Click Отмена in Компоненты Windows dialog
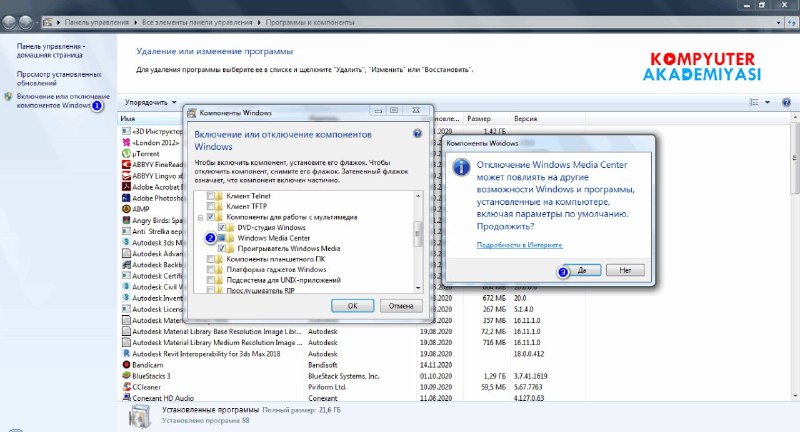 coord(401,306)
